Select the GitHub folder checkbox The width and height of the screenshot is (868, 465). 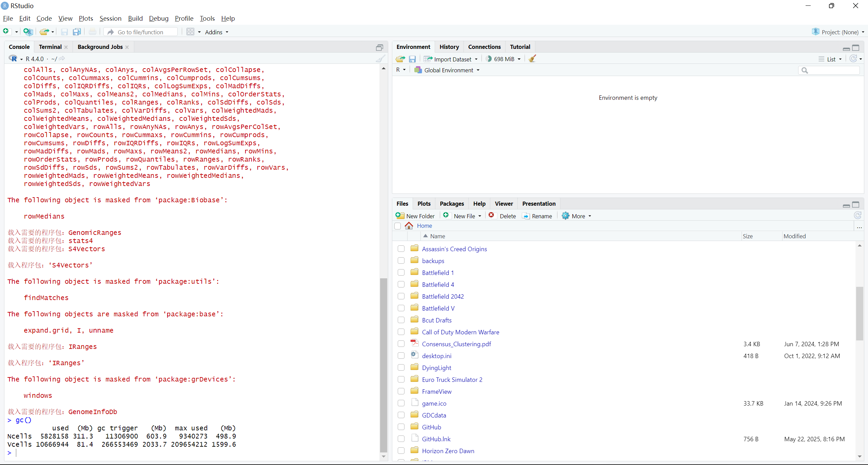[401, 427]
